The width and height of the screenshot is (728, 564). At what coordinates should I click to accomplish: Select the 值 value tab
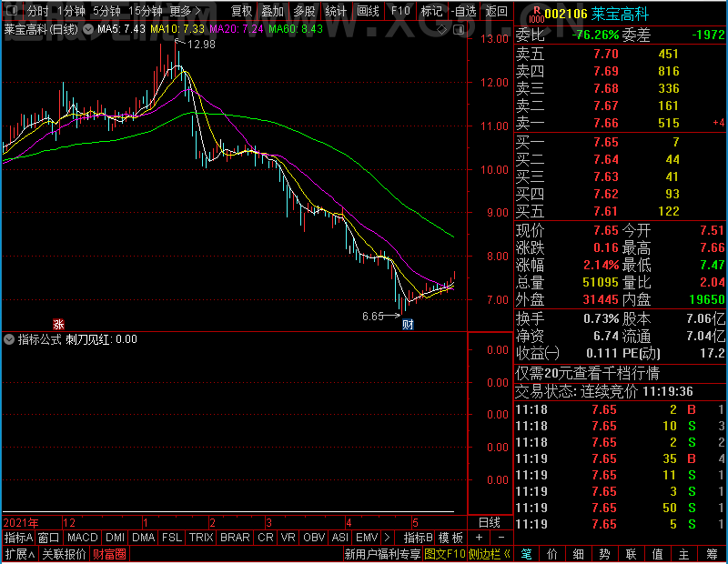(657, 554)
